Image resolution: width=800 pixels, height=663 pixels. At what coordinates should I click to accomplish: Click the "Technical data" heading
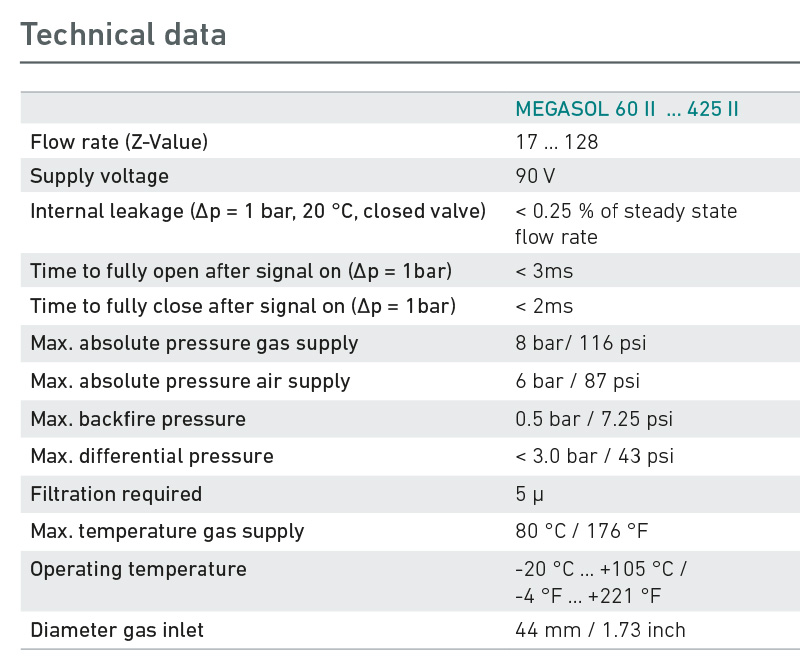pyautogui.click(x=123, y=34)
